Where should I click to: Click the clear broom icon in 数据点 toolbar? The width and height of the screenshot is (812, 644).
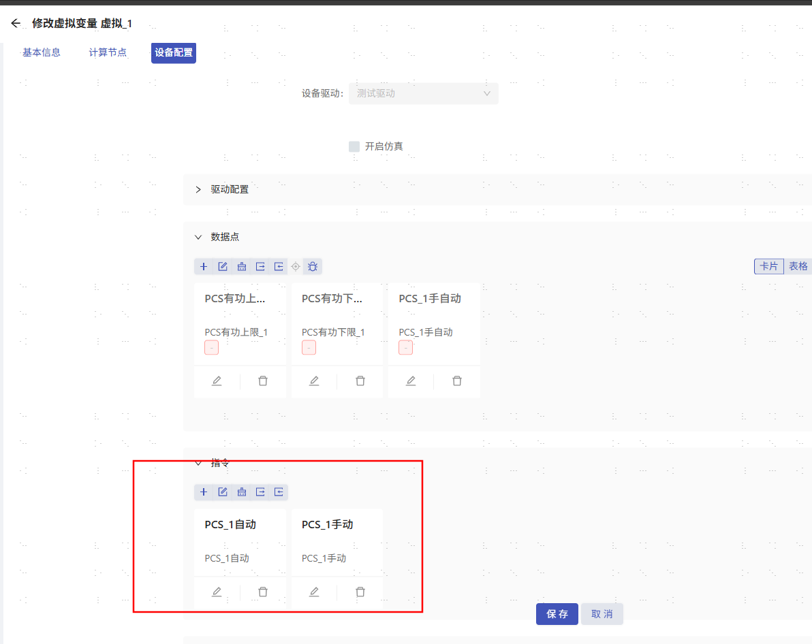pos(241,266)
